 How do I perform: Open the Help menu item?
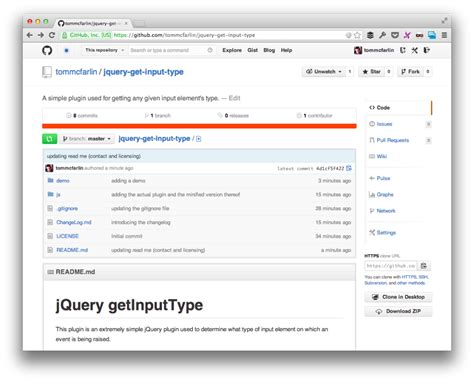coord(286,50)
